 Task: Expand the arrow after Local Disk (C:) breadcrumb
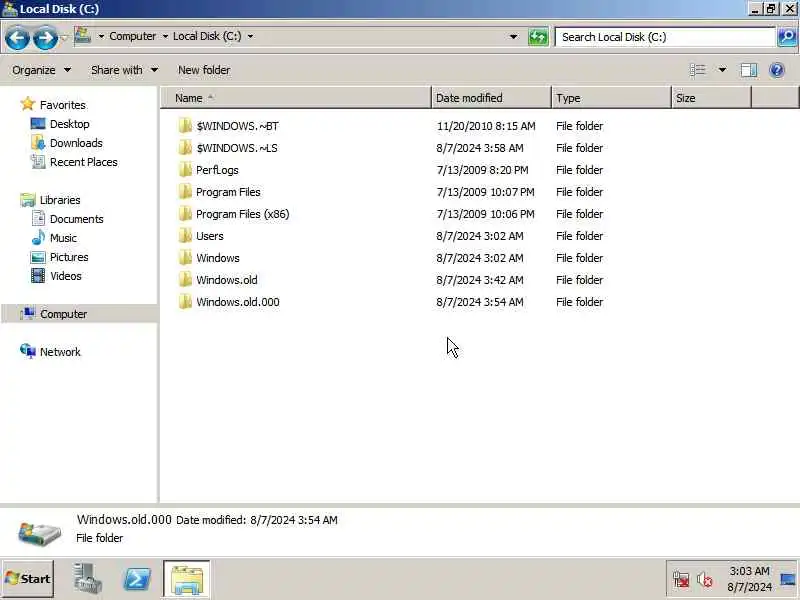pos(250,36)
